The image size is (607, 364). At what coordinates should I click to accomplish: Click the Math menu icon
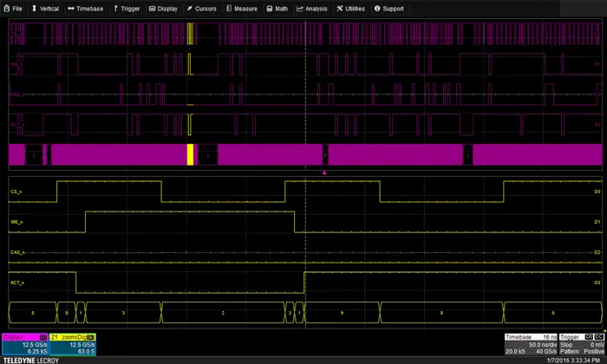pyautogui.click(x=269, y=9)
